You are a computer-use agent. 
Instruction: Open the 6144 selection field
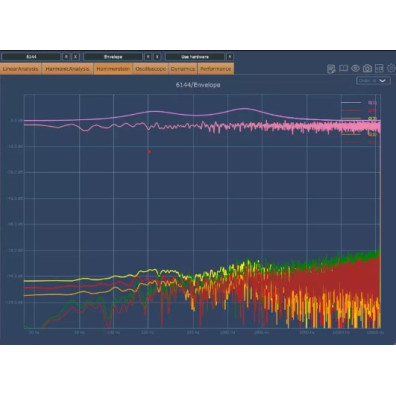[31, 57]
